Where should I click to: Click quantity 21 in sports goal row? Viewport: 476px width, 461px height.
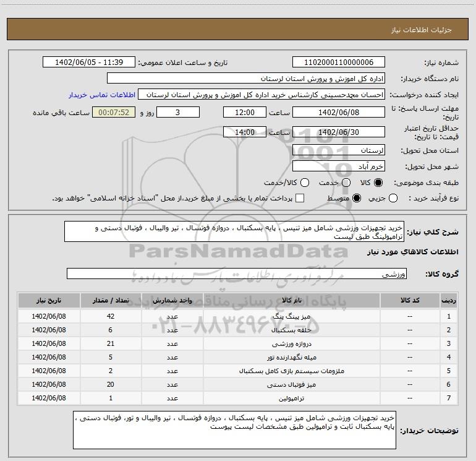tap(111, 343)
